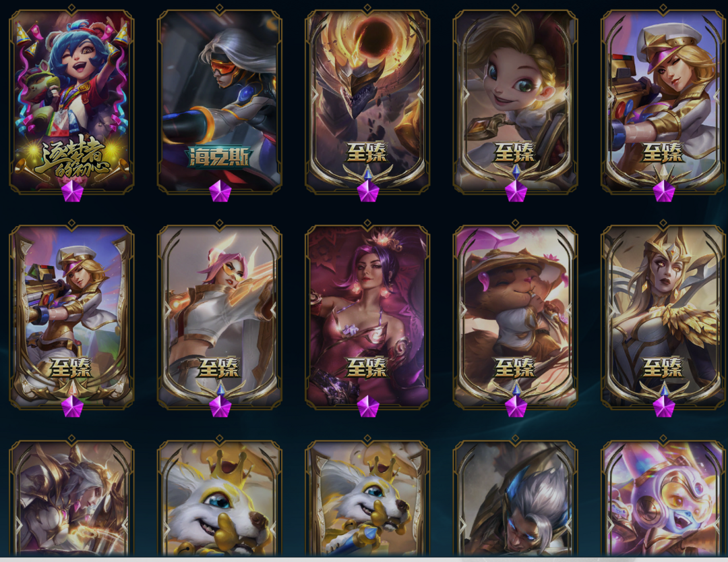Click purple gem beneath black-hole dragon 至臻 card
This screenshot has height=562, width=728.
(x=368, y=192)
